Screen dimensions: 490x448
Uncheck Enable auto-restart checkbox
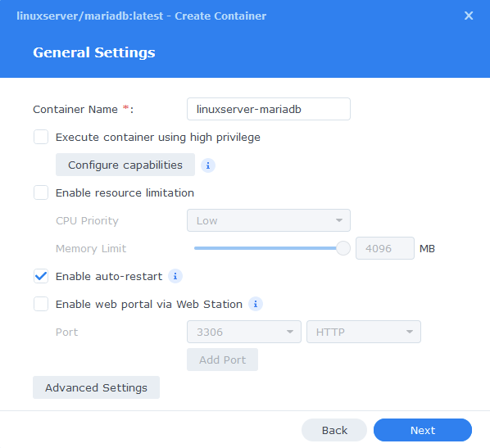(x=41, y=277)
